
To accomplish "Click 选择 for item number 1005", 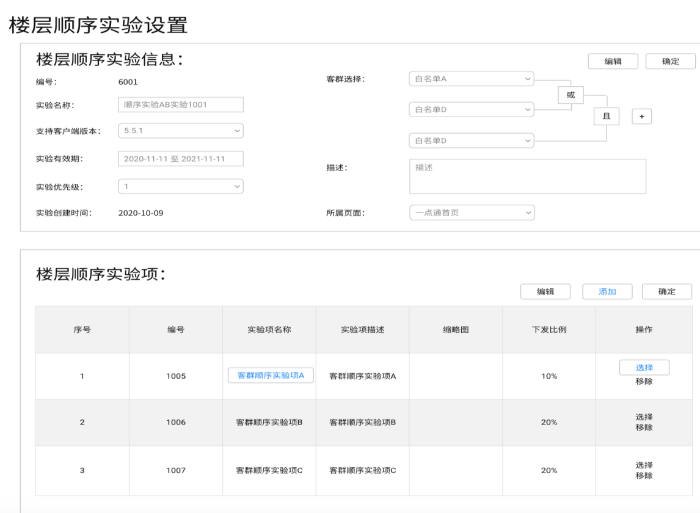I will tap(644, 368).
